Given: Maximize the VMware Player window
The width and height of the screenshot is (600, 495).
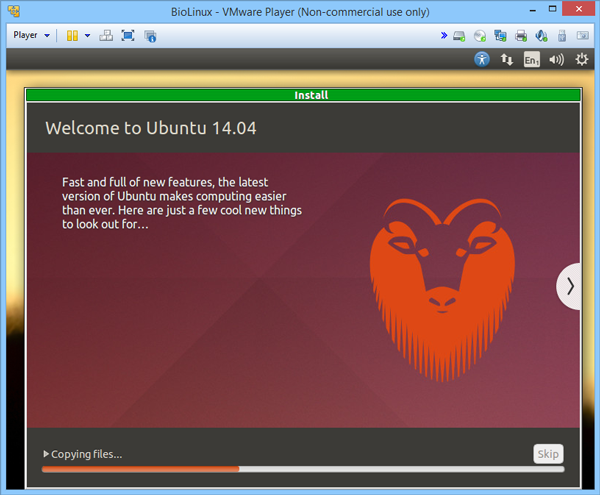Looking at the screenshot, I should click(x=552, y=9).
